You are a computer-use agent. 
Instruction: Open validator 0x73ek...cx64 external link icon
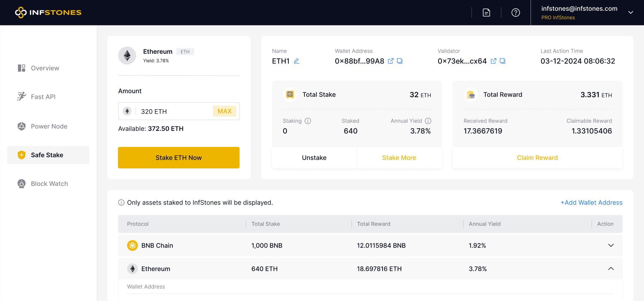[493, 61]
